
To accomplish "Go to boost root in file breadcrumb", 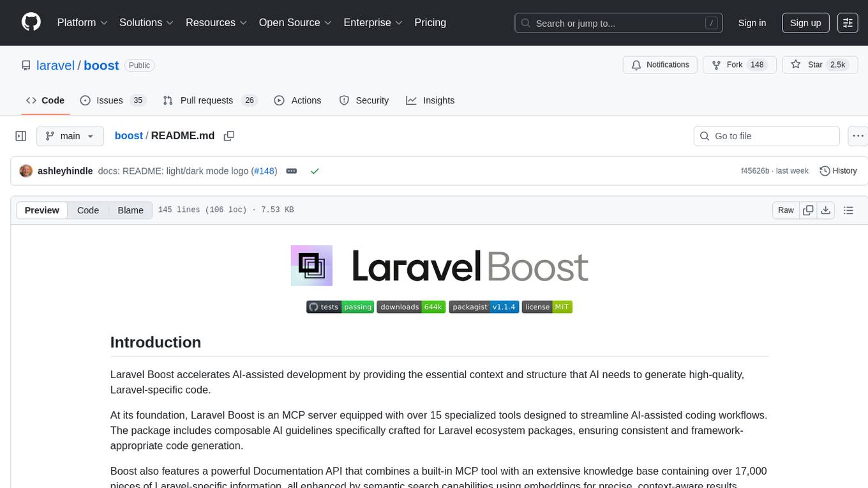I will 129,135.
